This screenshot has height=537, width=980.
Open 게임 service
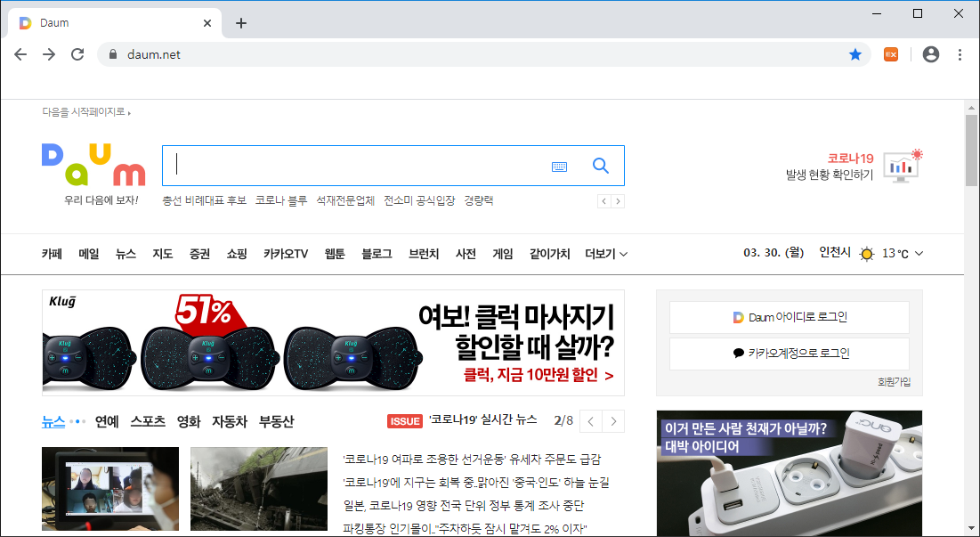point(503,254)
